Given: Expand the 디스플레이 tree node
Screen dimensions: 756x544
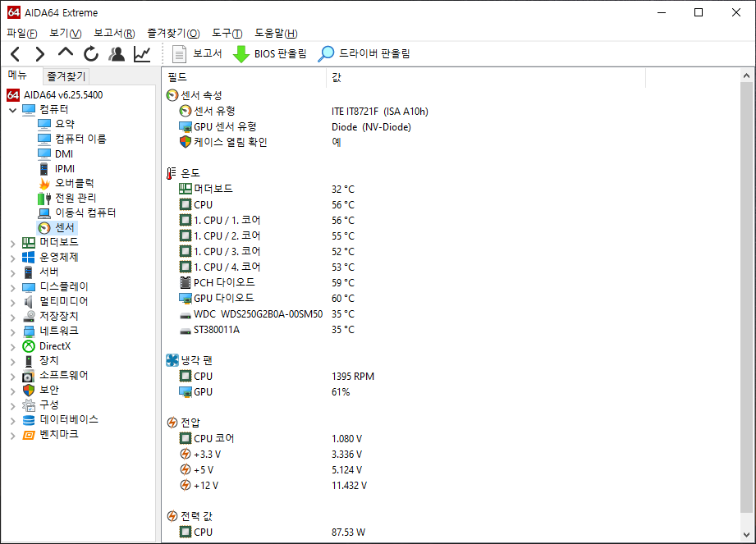Looking at the screenshot, I should [x=13, y=288].
